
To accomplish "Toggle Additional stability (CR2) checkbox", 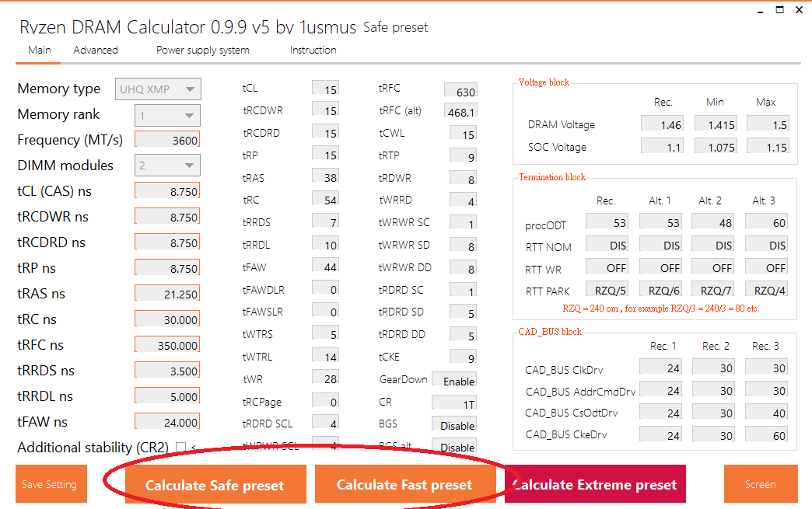I will click(180, 447).
